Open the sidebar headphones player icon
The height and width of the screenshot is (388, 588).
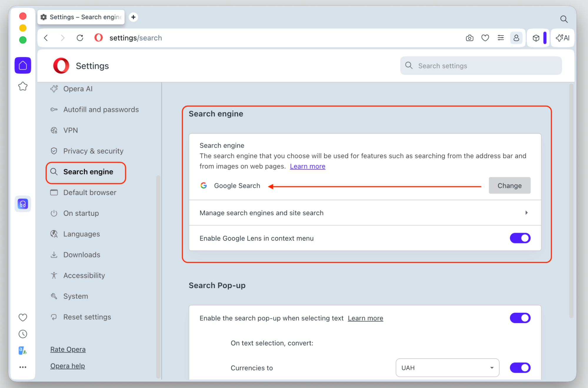tap(23, 204)
